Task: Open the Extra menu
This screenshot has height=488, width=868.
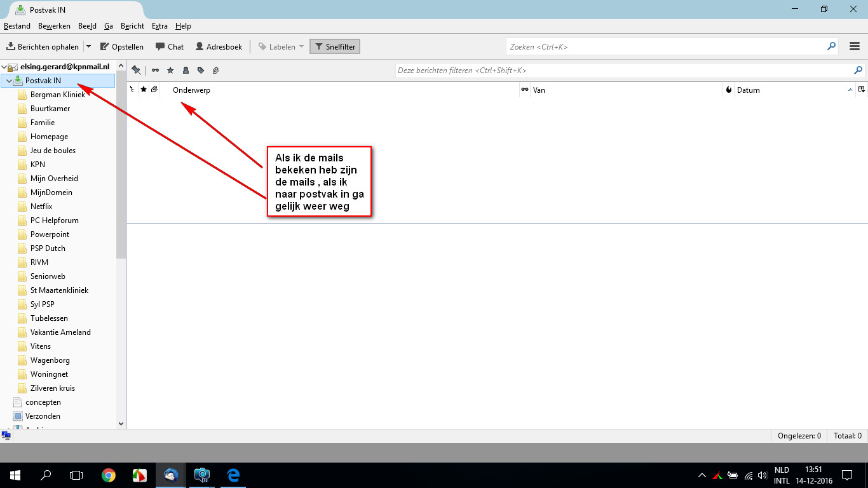Action: click(x=159, y=26)
